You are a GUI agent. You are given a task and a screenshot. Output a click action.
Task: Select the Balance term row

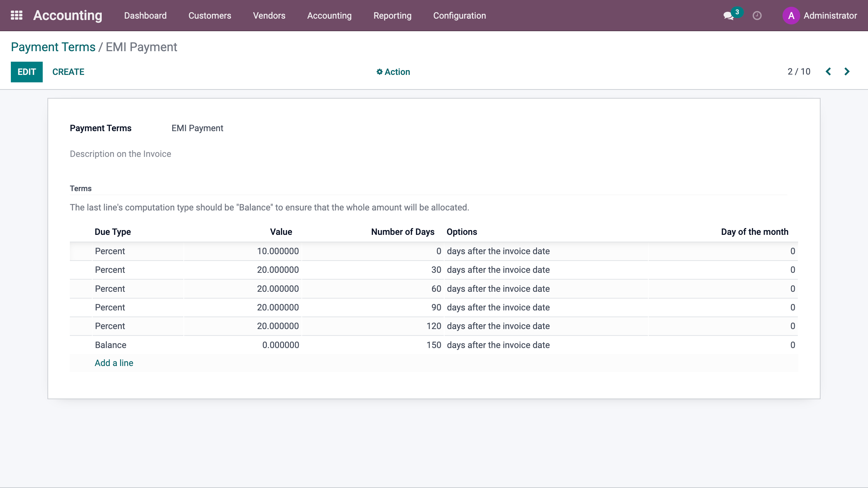(x=111, y=345)
